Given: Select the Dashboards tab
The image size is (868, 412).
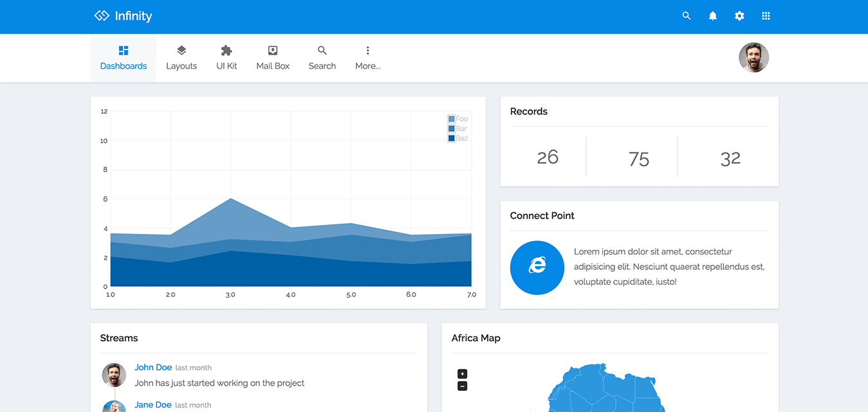Looking at the screenshot, I should [x=124, y=58].
